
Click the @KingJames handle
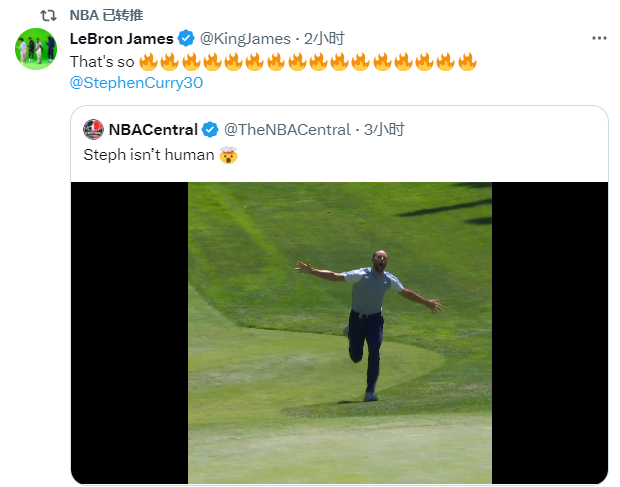tap(245, 38)
